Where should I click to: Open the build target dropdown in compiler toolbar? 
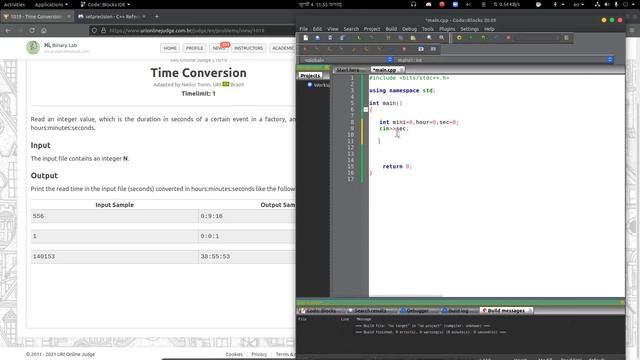click(x=537, y=38)
